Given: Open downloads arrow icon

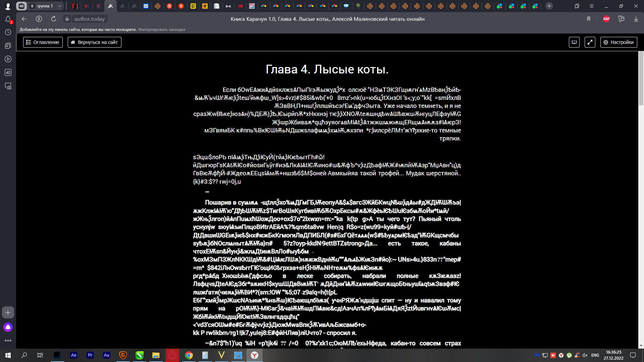Looking at the screenshot, I should pos(636,19).
